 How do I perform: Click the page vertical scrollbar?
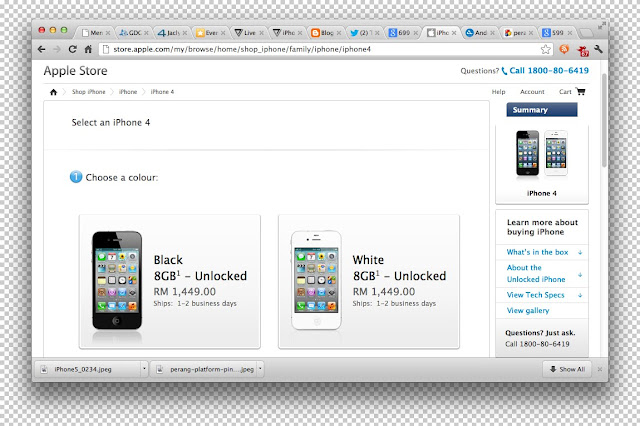point(604,120)
